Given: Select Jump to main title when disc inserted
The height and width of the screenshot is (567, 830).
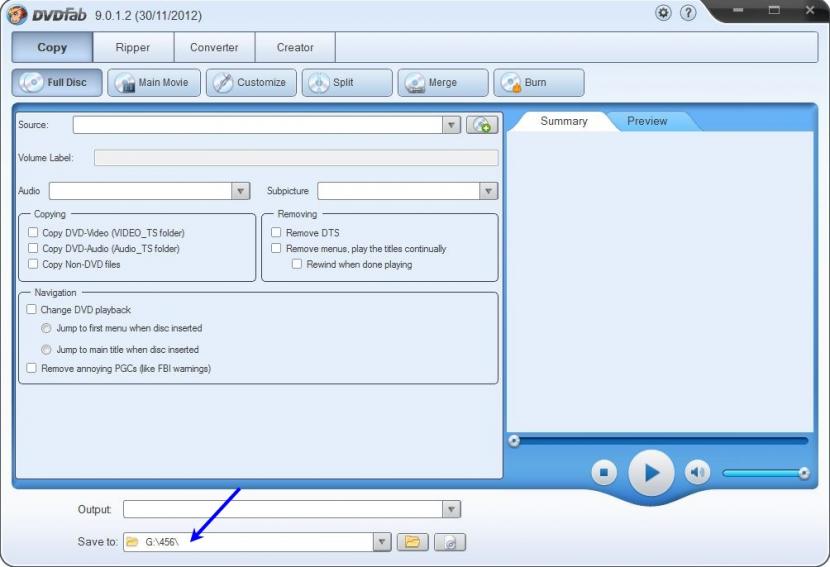Looking at the screenshot, I should click(x=46, y=349).
